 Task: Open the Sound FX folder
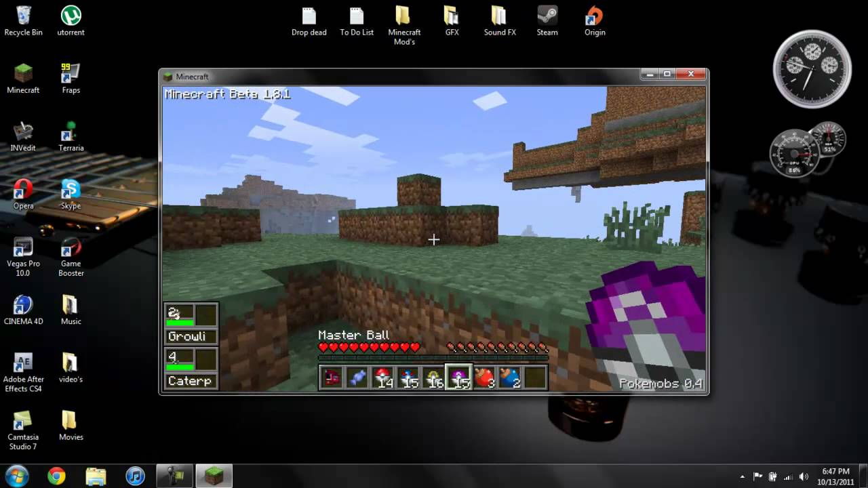point(500,20)
